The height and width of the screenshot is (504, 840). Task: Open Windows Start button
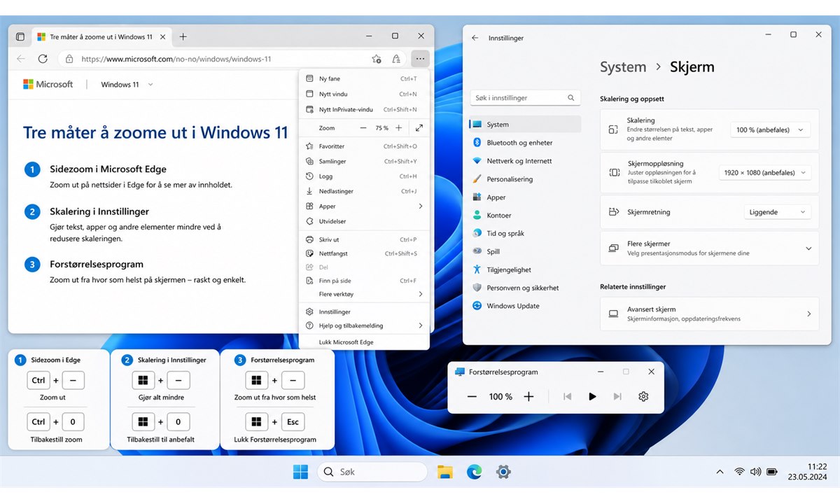click(x=300, y=472)
